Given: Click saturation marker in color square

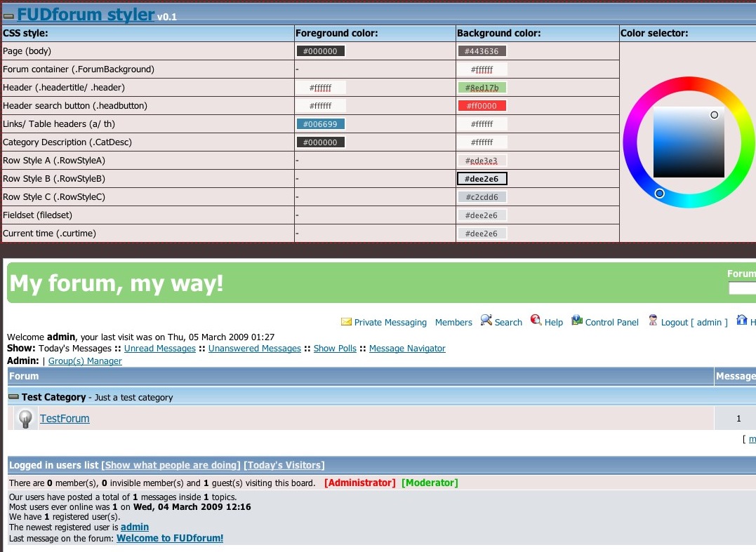Looking at the screenshot, I should pyautogui.click(x=714, y=114).
